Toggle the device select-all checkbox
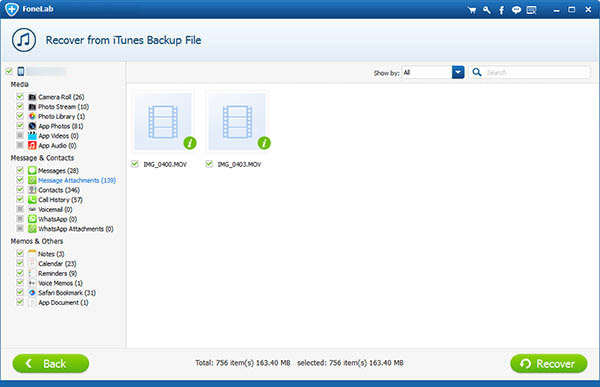The height and width of the screenshot is (387, 600). [x=9, y=71]
